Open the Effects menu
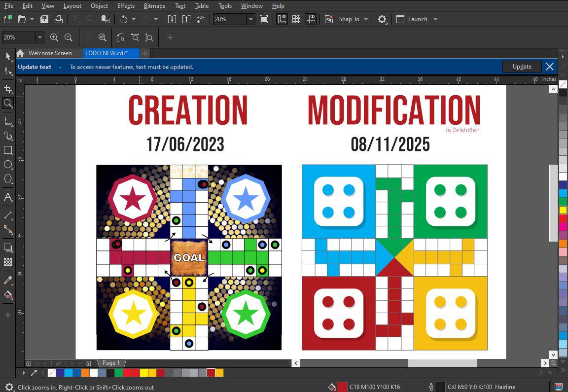Viewport: 568px width, 392px height. (126, 6)
